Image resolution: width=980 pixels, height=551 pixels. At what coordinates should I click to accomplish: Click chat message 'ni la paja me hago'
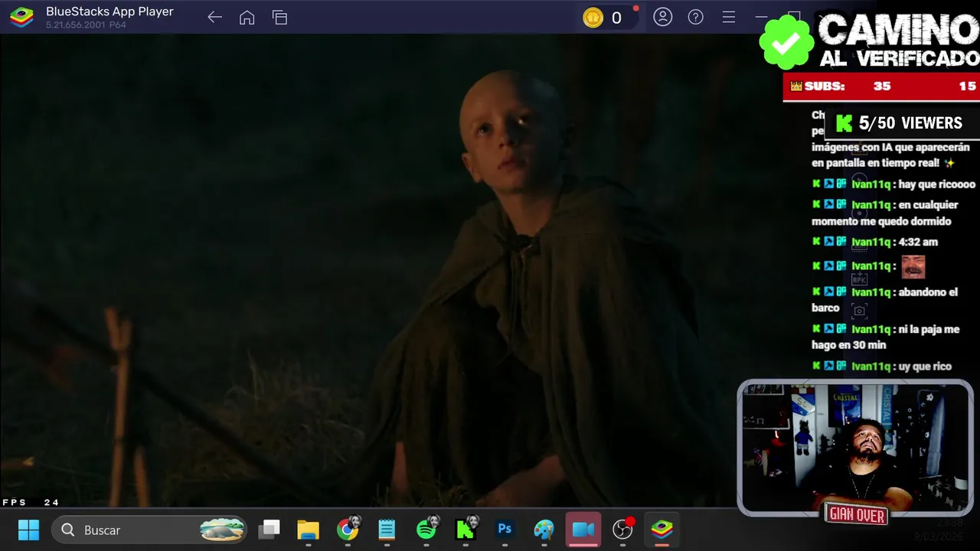(x=886, y=337)
